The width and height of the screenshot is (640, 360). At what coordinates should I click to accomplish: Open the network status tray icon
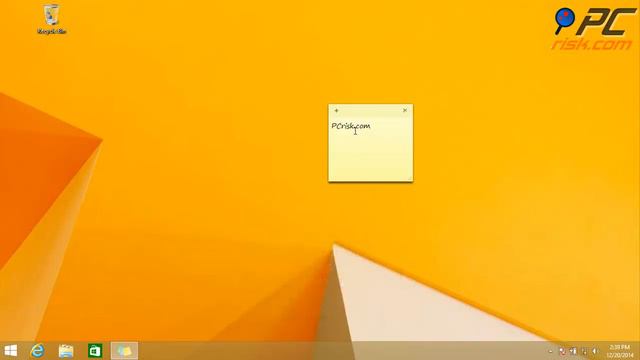[584, 351]
